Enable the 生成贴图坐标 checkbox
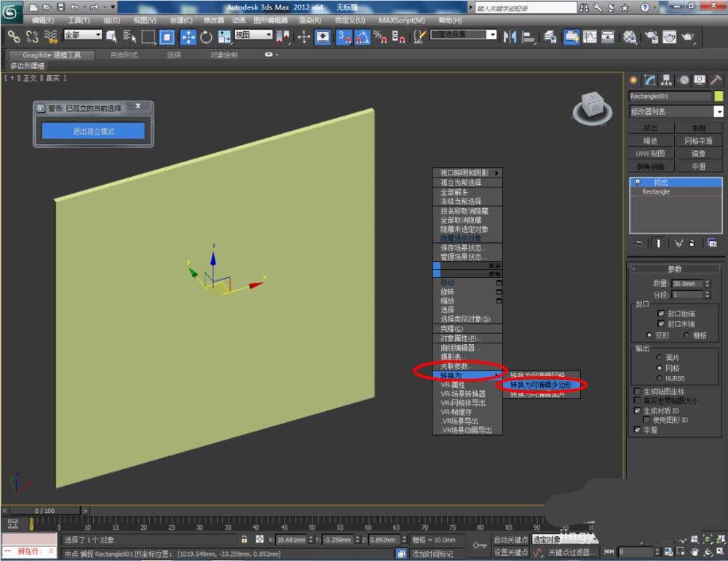The height and width of the screenshot is (561, 728). point(638,391)
